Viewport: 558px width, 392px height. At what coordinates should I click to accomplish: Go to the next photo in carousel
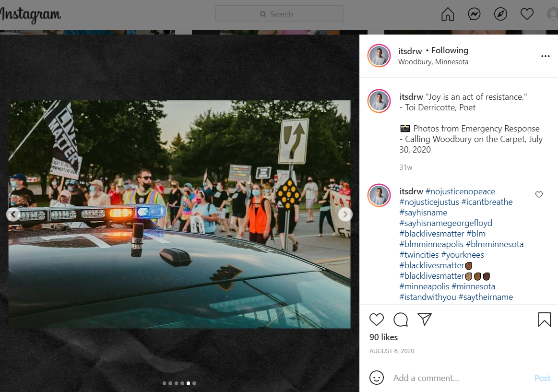(345, 214)
